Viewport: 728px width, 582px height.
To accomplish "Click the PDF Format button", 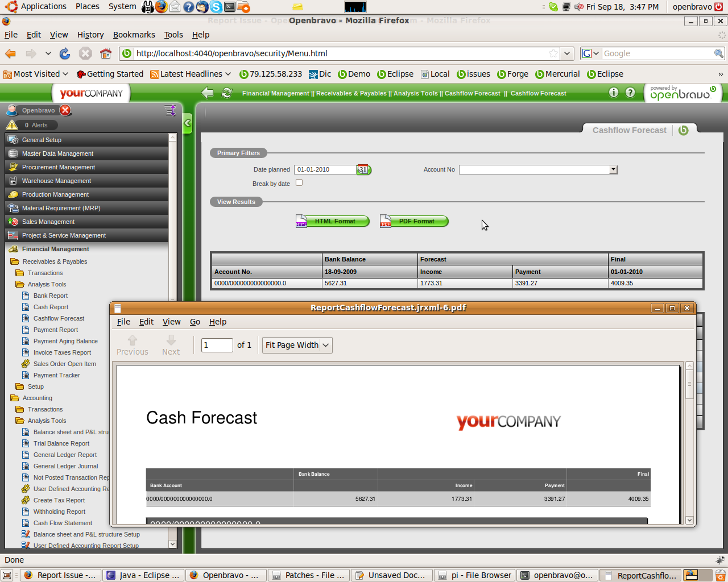I will click(x=415, y=221).
